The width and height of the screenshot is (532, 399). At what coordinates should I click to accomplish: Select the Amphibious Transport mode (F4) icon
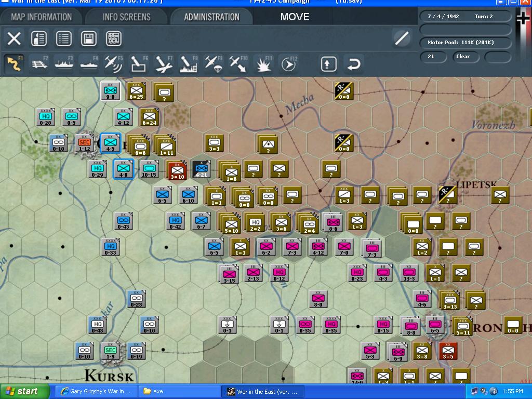click(89, 63)
